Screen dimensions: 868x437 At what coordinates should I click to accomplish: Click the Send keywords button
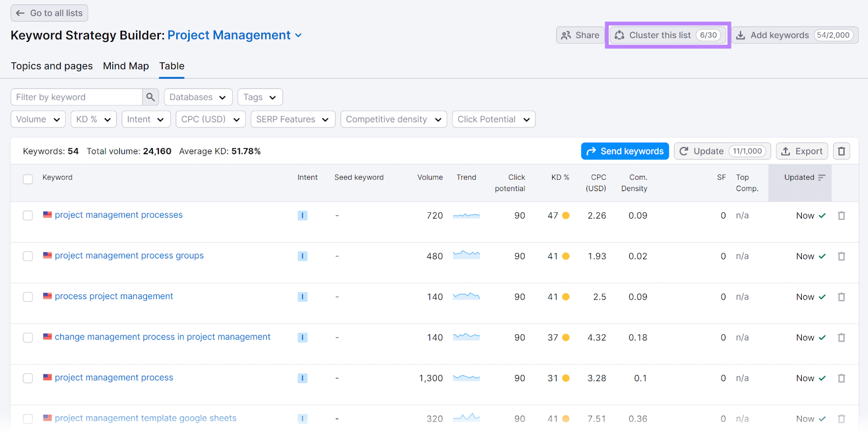[x=624, y=151]
